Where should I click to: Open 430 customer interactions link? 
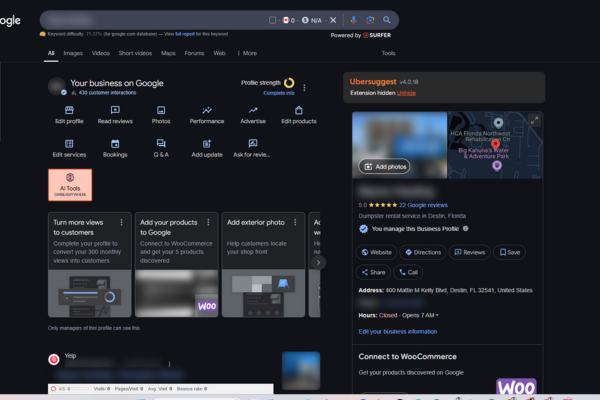[x=107, y=93]
